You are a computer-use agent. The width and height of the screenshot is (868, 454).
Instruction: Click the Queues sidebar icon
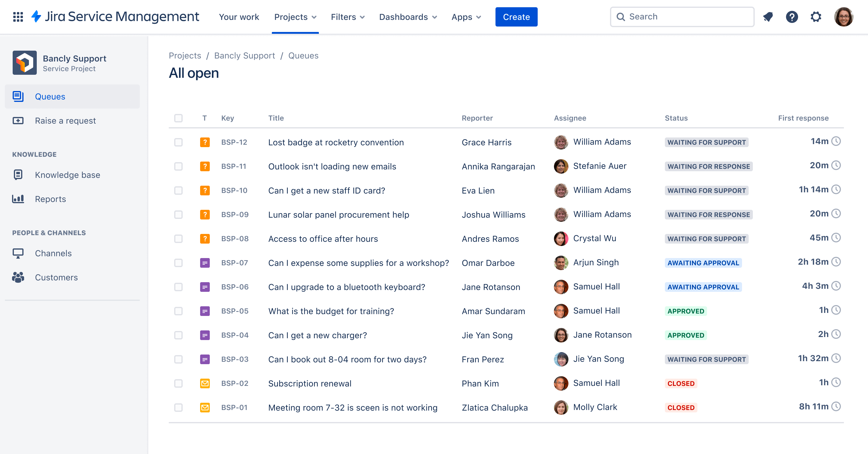[18, 96]
